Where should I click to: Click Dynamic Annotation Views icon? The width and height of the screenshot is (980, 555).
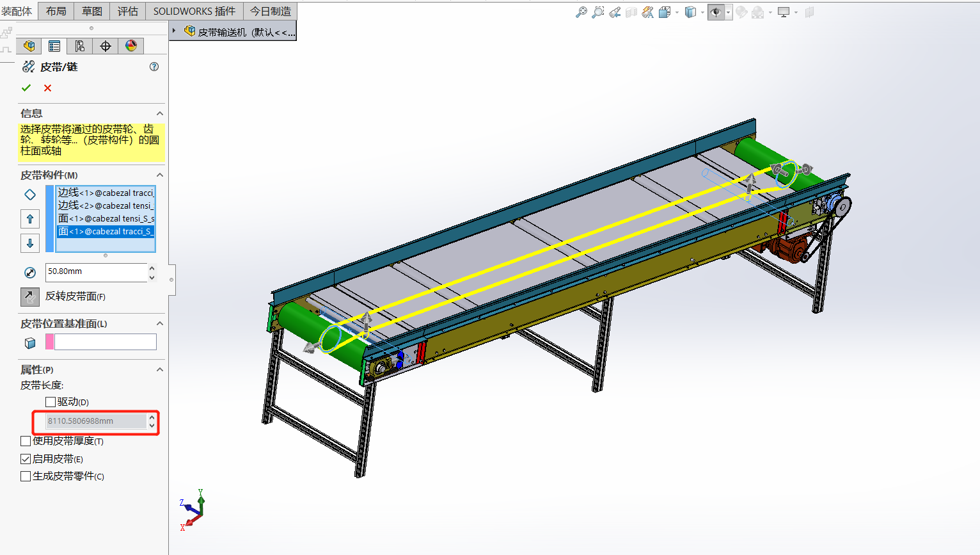[x=648, y=12]
